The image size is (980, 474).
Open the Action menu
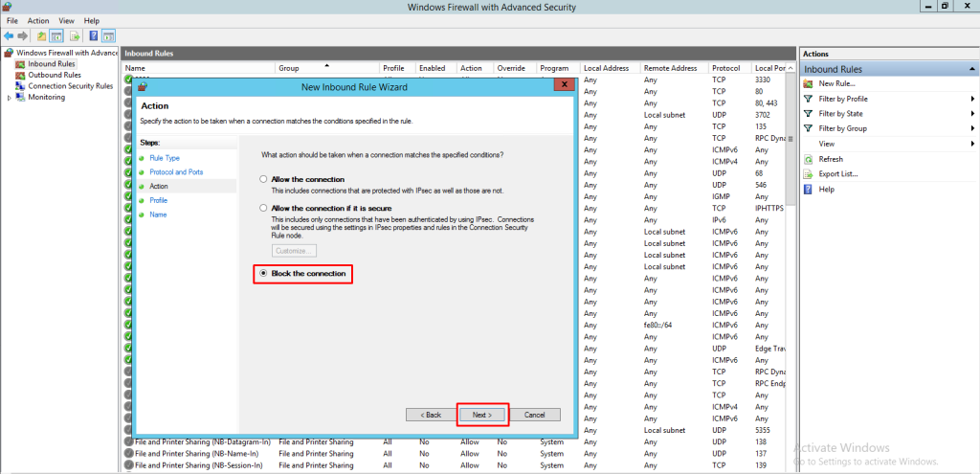coord(38,20)
